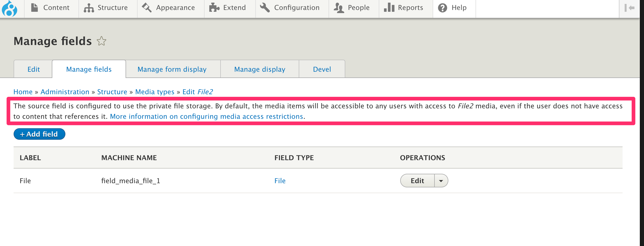Open the Edit operations dropdown arrow
The height and width of the screenshot is (246, 644).
(441, 181)
